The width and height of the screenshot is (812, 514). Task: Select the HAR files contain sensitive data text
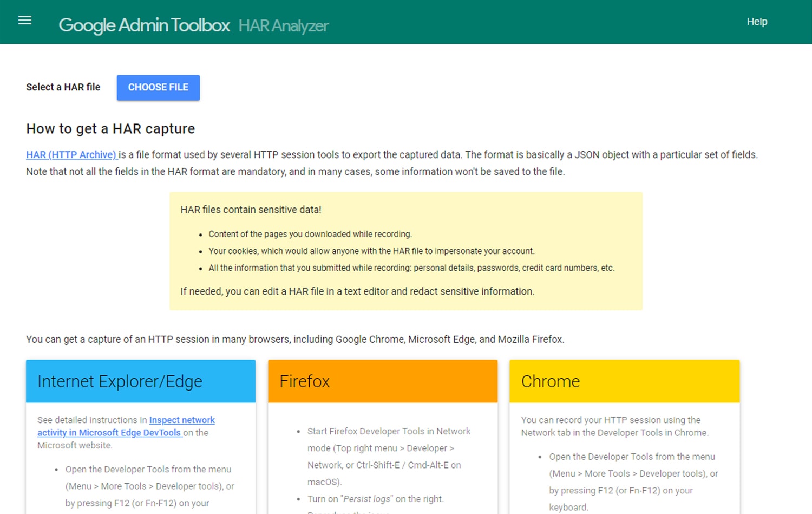(x=251, y=210)
